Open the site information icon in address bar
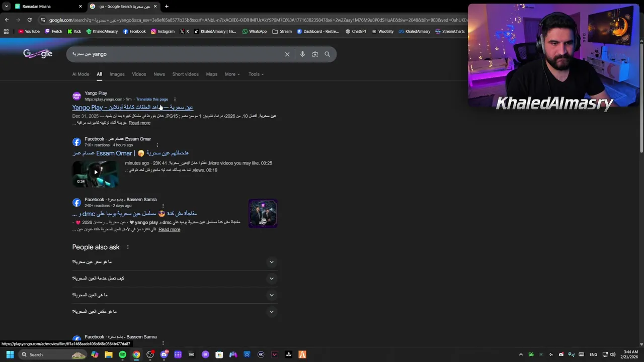Viewport: 644px width, 362px height. pyautogui.click(x=43, y=20)
